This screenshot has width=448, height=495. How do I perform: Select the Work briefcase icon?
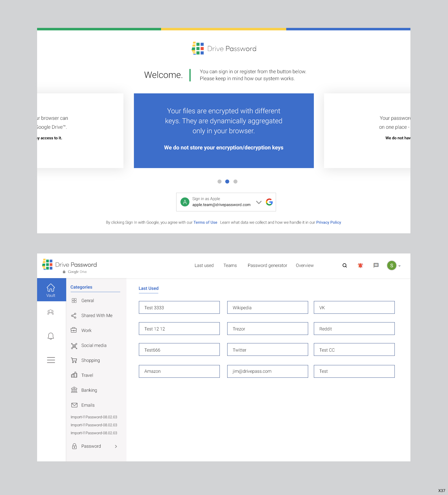click(74, 330)
